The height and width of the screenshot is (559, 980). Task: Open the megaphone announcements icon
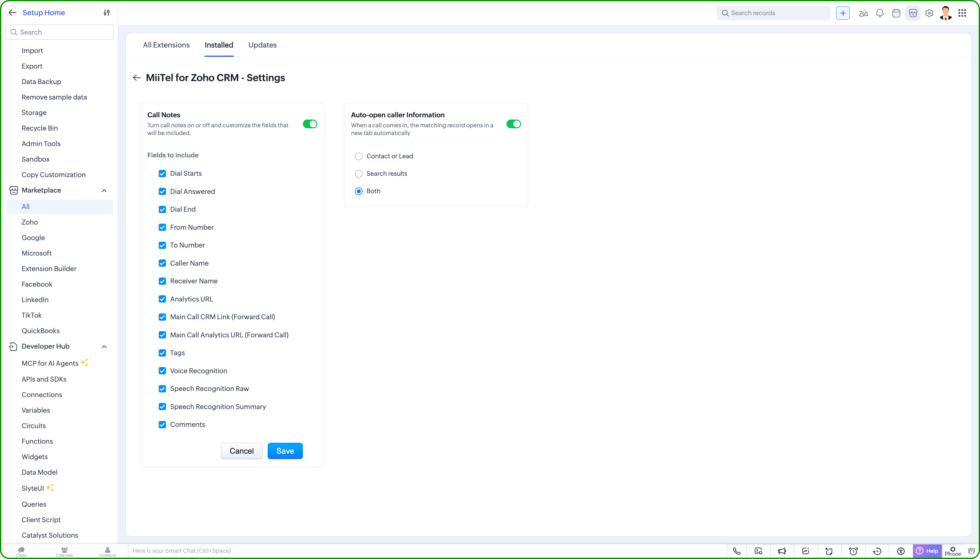tap(782, 551)
